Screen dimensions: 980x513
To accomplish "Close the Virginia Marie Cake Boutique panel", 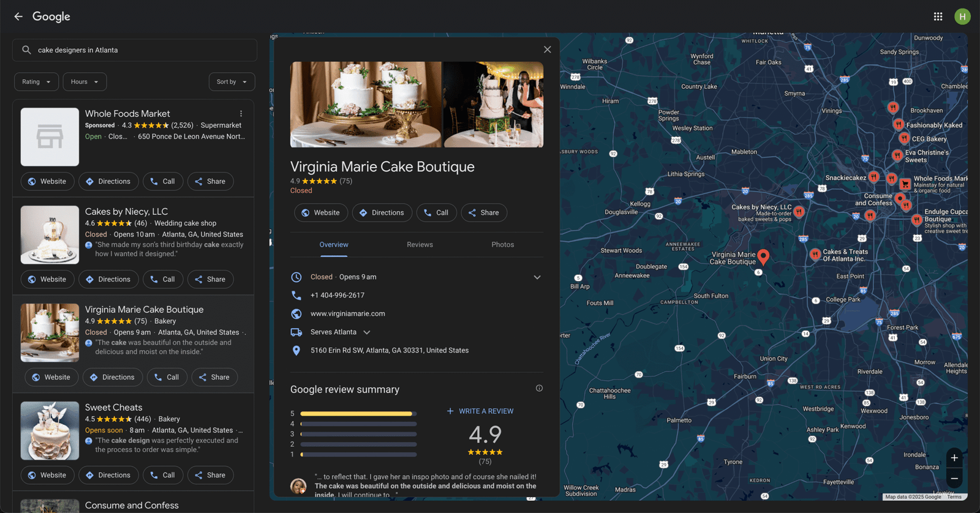I will tap(548, 50).
